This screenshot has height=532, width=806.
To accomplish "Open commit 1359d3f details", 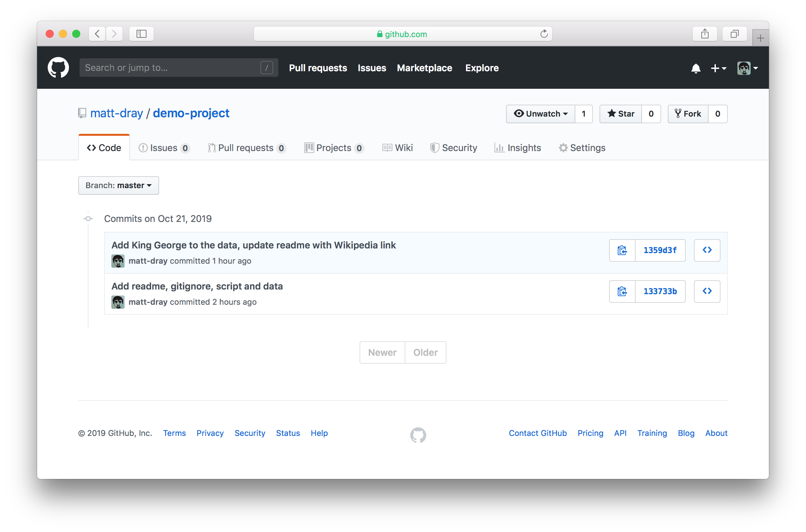I will [660, 250].
